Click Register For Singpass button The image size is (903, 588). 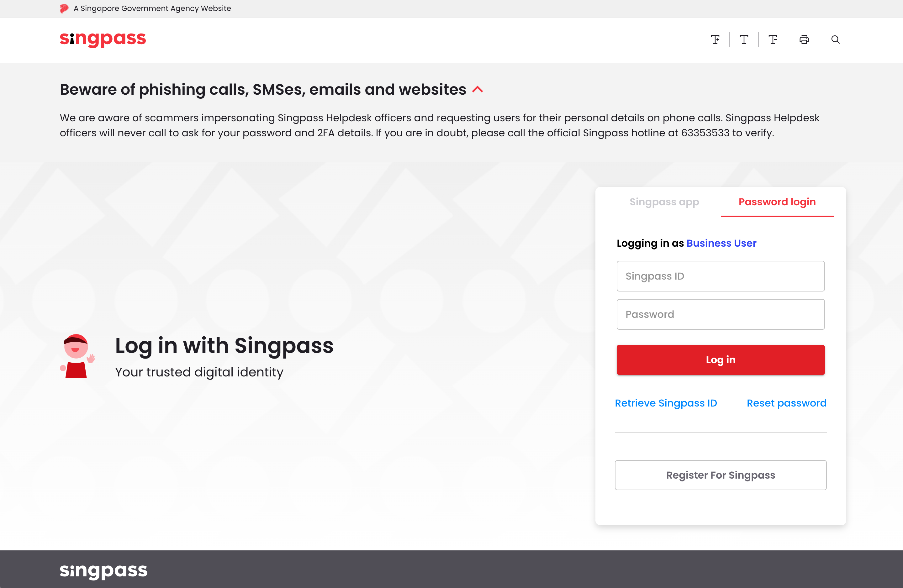click(721, 475)
